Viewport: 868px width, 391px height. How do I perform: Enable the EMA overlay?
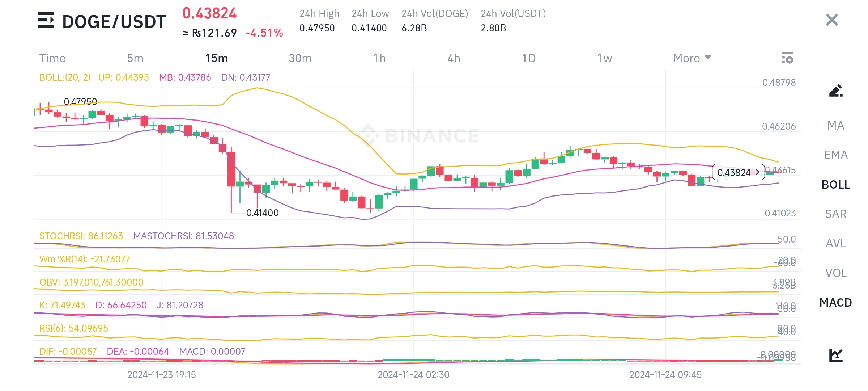pos(835,155)
